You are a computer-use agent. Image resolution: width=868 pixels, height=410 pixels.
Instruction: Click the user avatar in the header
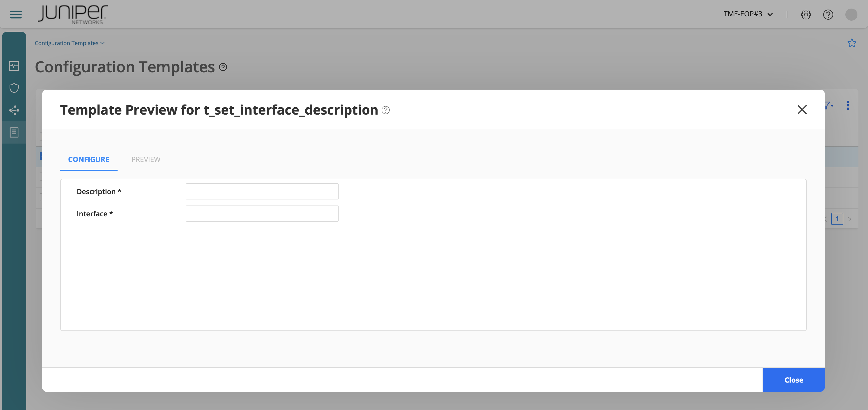coord(851,15)
